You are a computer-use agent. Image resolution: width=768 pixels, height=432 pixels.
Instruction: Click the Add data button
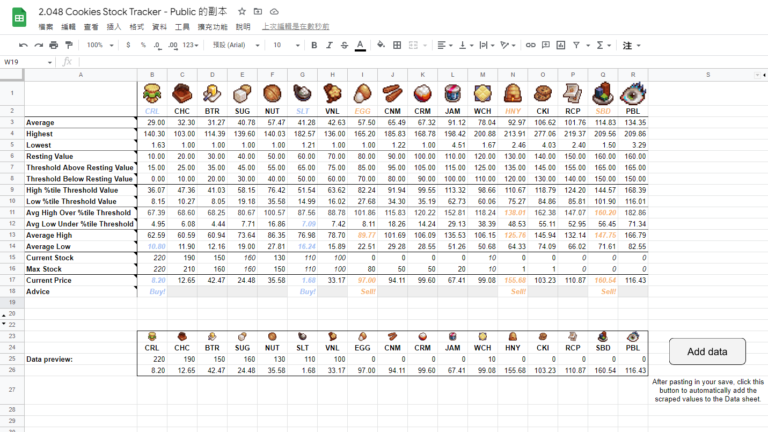pos(707,351)
